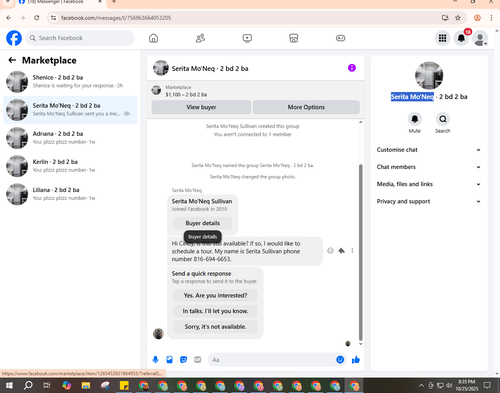This screenshot has height=393, width=500.
Task: Open File Explorer from taskbar
Action: tap(86, 386)
